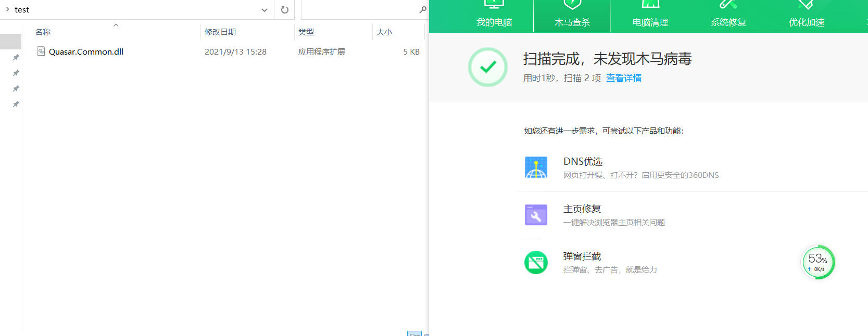Open 弹窗拦截 green icon
The height and width of the screenshot is (336, 868).
536,262
